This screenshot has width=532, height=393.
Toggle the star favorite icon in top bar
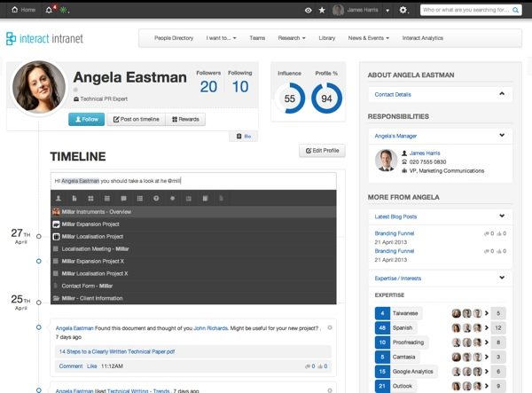tap(322, 10)
